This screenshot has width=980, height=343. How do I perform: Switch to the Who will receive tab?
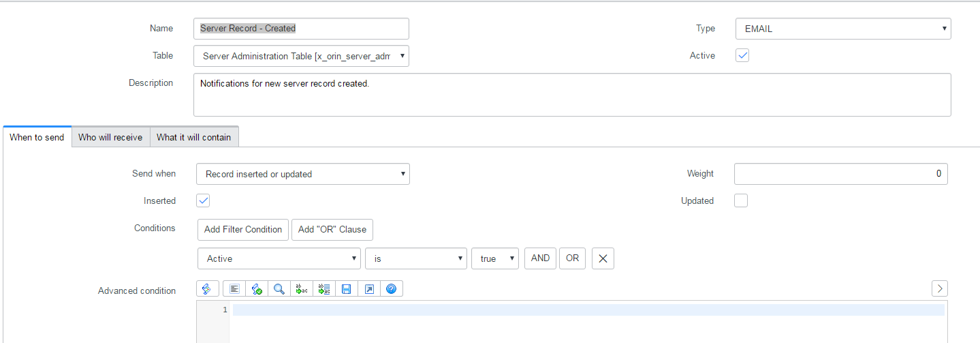click(x=110, y=137)
